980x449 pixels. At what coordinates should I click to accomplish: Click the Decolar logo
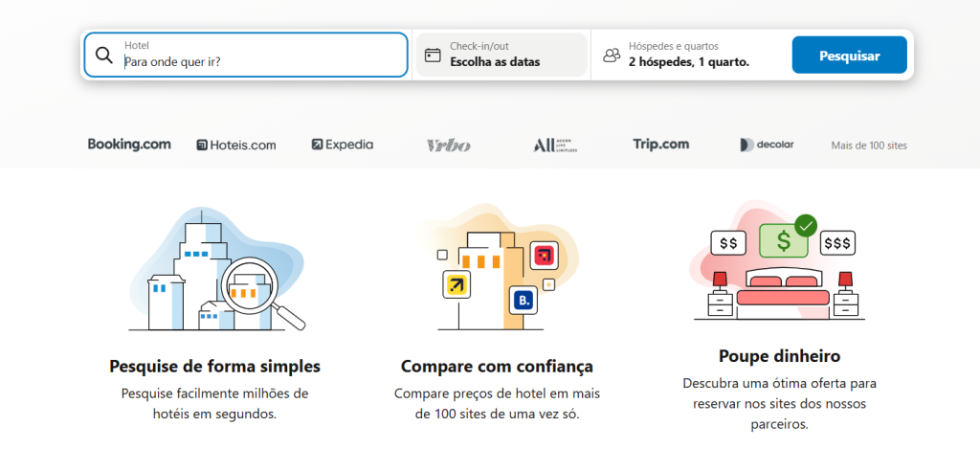765,146
